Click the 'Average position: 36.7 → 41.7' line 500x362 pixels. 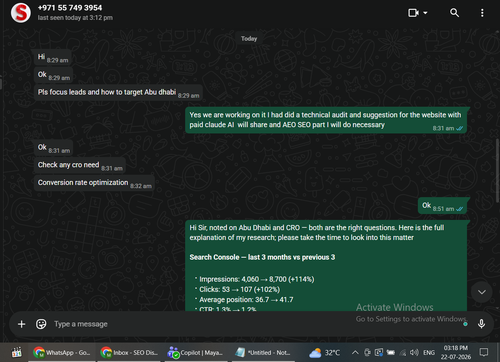pos(246,299)
